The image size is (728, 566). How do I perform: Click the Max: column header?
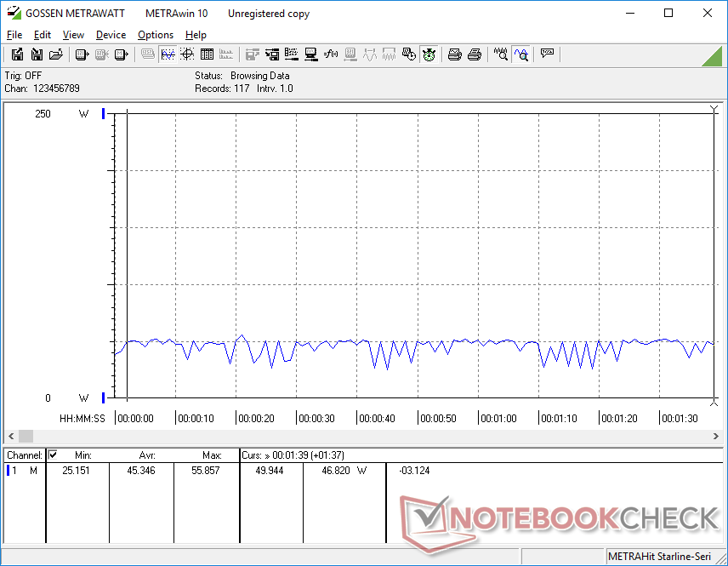click(212, 455)
